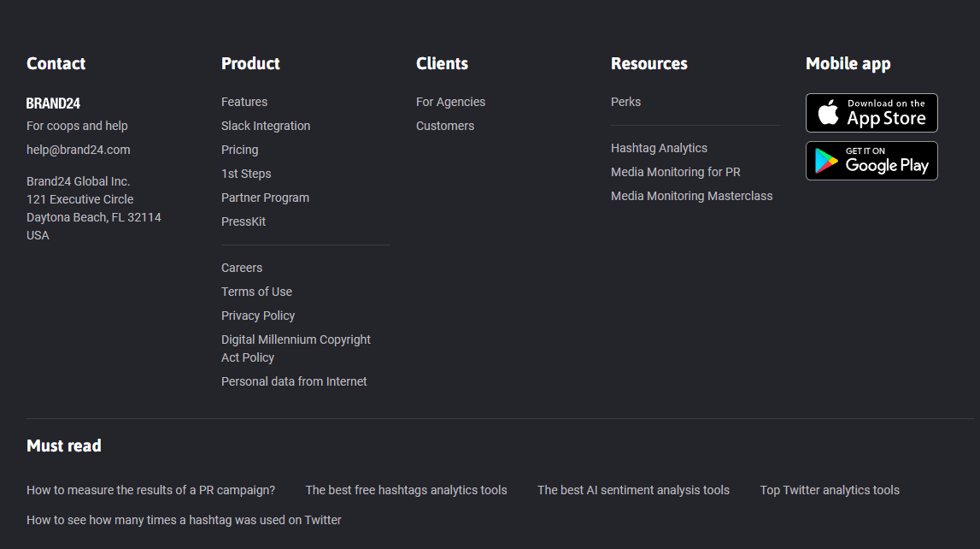
Task: Click the Google Play download badge
Action: (x=871, y=161)
